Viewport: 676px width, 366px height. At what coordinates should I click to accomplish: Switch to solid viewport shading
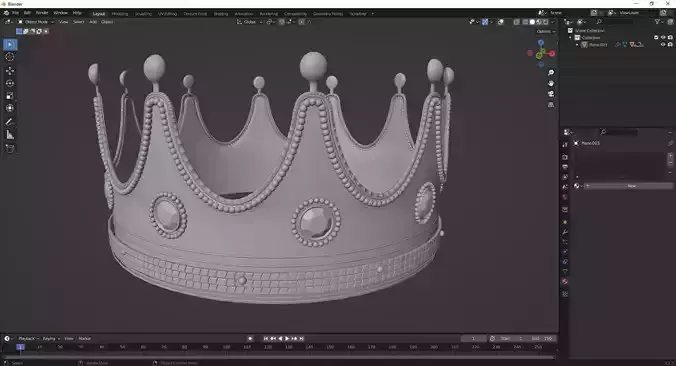pos(532,22)
